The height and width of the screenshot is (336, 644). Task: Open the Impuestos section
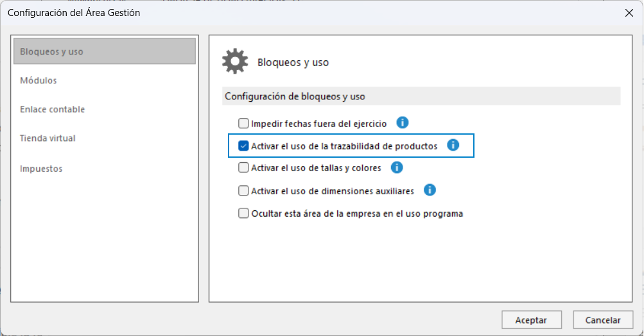pos(41,169)
